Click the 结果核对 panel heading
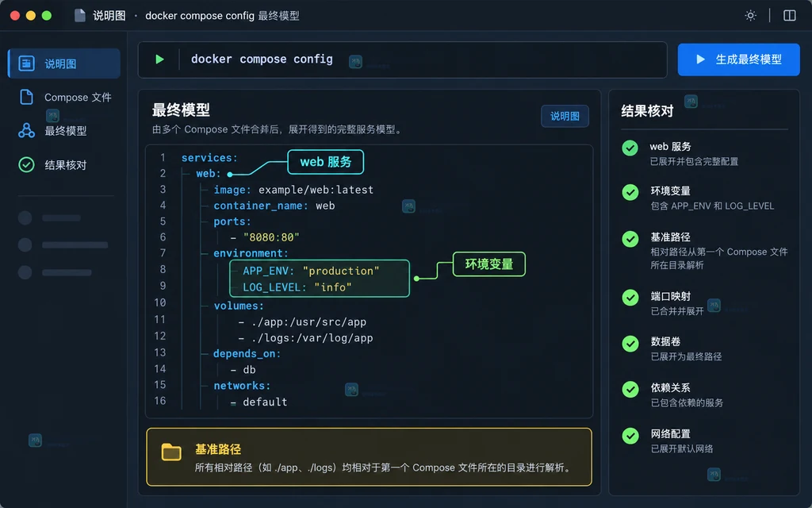This screenshot has width=812, height=508. (647, 111)
